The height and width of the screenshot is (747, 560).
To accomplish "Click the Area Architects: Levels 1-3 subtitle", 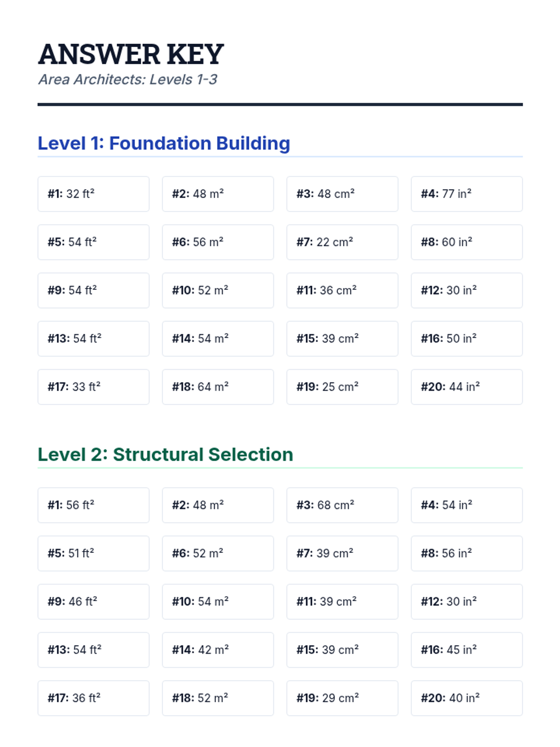I will click(127, 79).
